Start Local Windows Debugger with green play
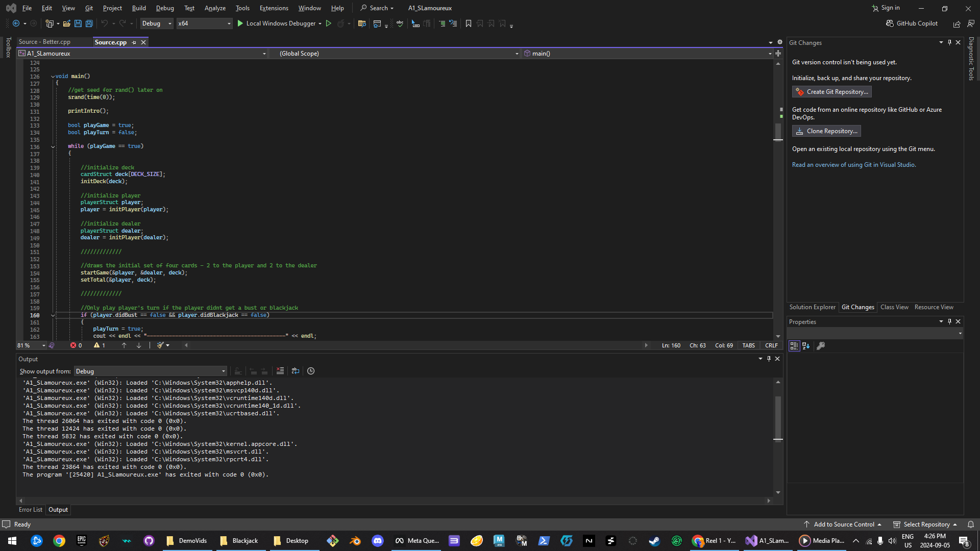 tap(240, 23)
